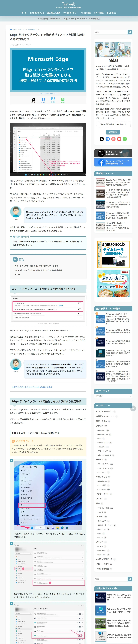The image size is (138, 644).
Task: Click the Windows 11 breadcrumb link
Action: pyautogui.click(x=32, y=30)
